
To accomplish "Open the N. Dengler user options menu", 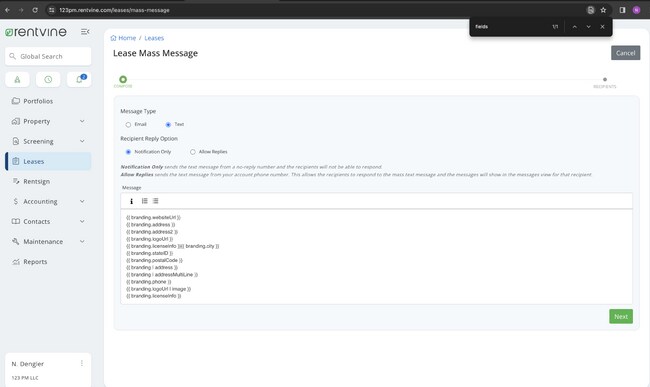I will pos(82,363).
